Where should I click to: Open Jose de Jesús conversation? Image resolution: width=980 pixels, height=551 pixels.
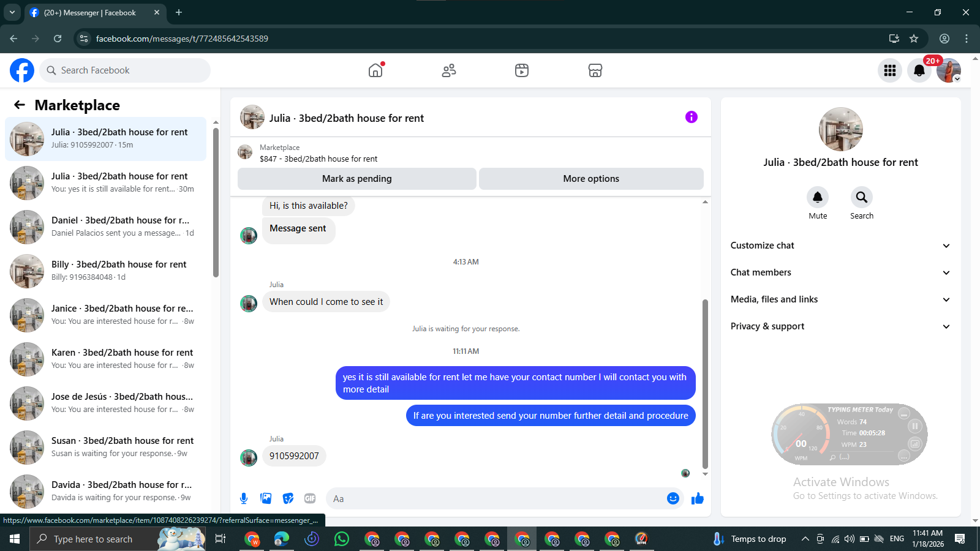pos(106,403)
